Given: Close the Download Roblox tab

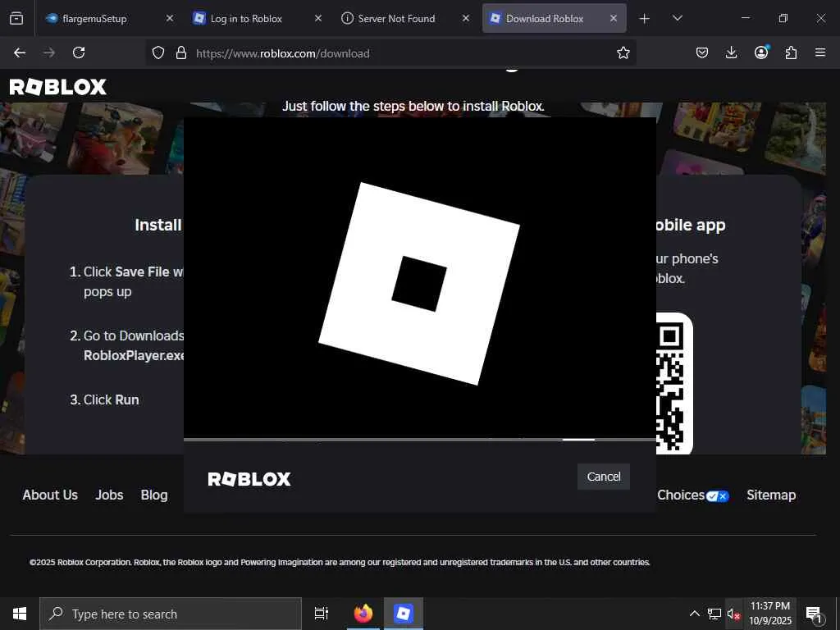Looking at the screenshot, I should (614, 18).
